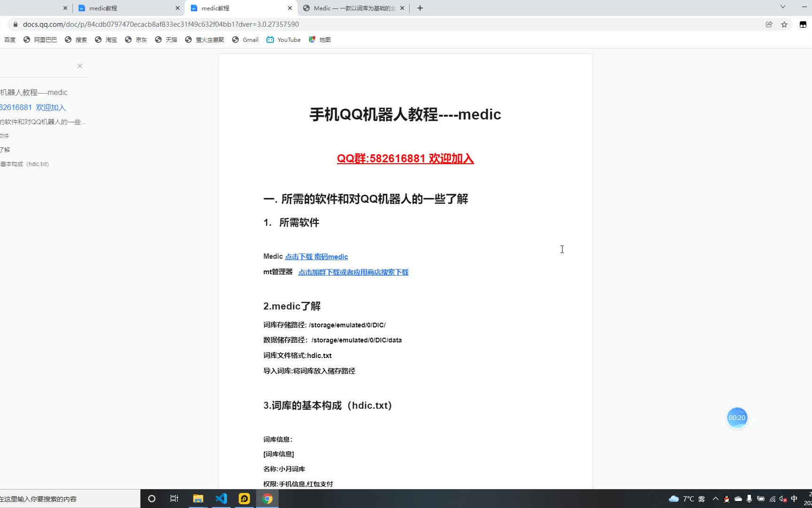
Task: Open the 百度 bookmark
Action: [x=9, y=40]
